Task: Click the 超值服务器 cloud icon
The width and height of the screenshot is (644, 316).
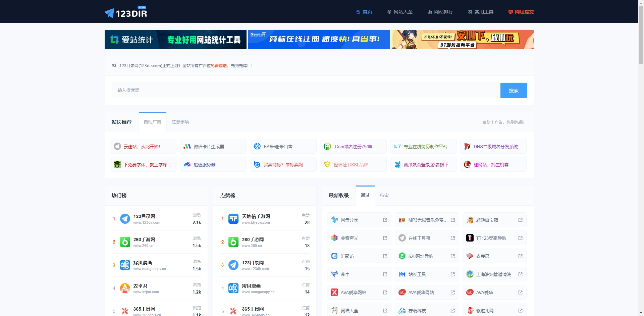Action: 187,164
